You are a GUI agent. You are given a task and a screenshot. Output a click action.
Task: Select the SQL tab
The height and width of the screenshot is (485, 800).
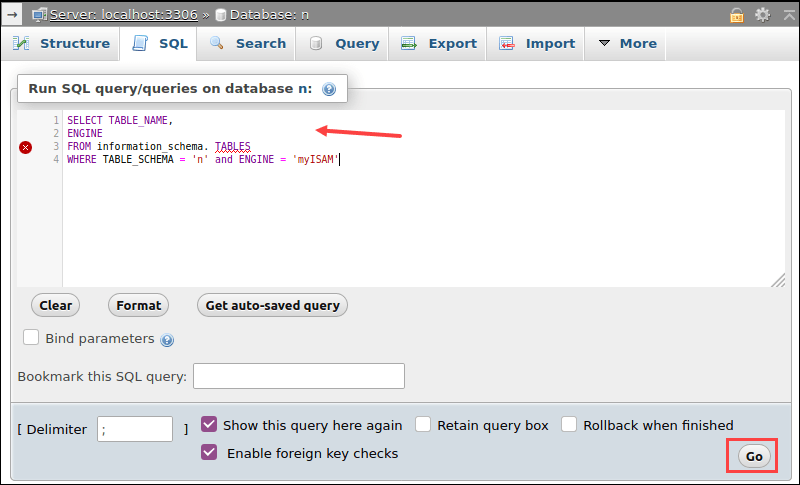(x=159, y=43)
